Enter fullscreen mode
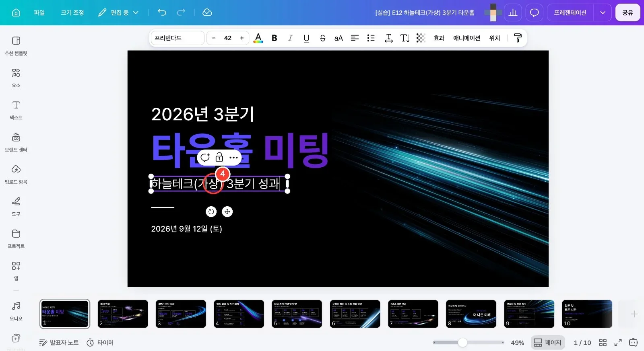Screen dimensions: 644x351 click(x=618, y=343)
